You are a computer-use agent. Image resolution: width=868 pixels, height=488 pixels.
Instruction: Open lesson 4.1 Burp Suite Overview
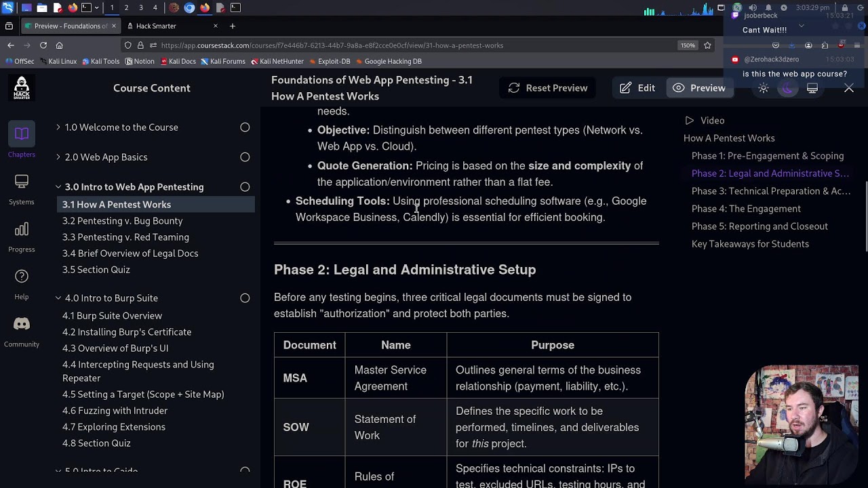pos(112,316)
